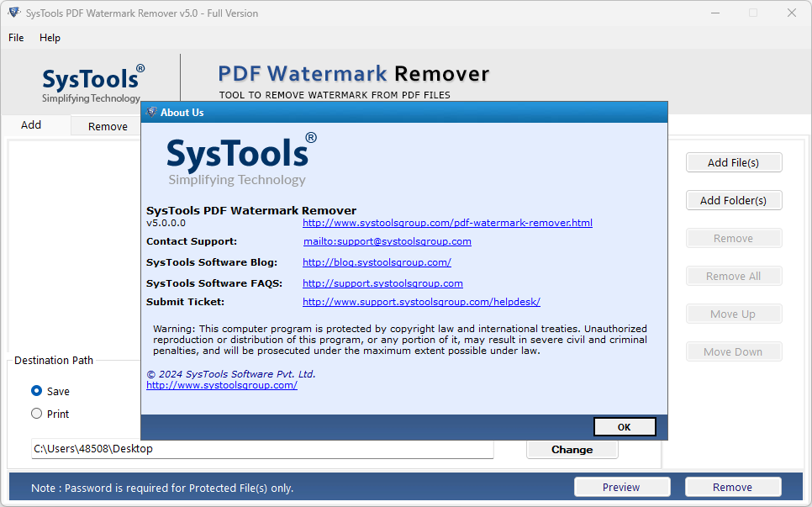The image size is (812, 507).
Task: Click the copyright warning paragraph
Action: (400, 340)
